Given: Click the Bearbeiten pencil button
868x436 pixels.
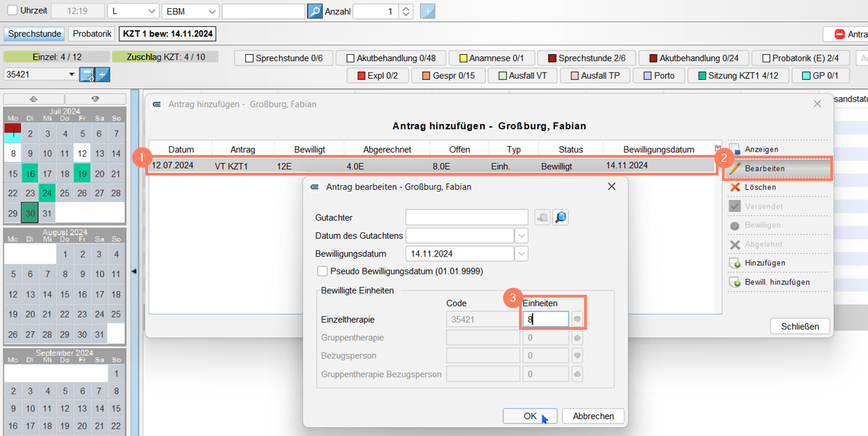Looking at the screenshot, I should click(x=778, y=168).
